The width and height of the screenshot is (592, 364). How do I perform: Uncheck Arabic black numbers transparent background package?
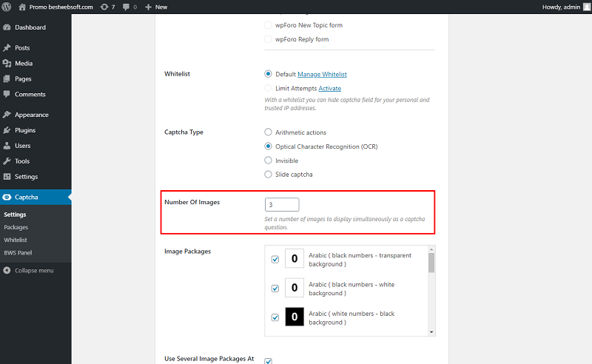[275, 259]
